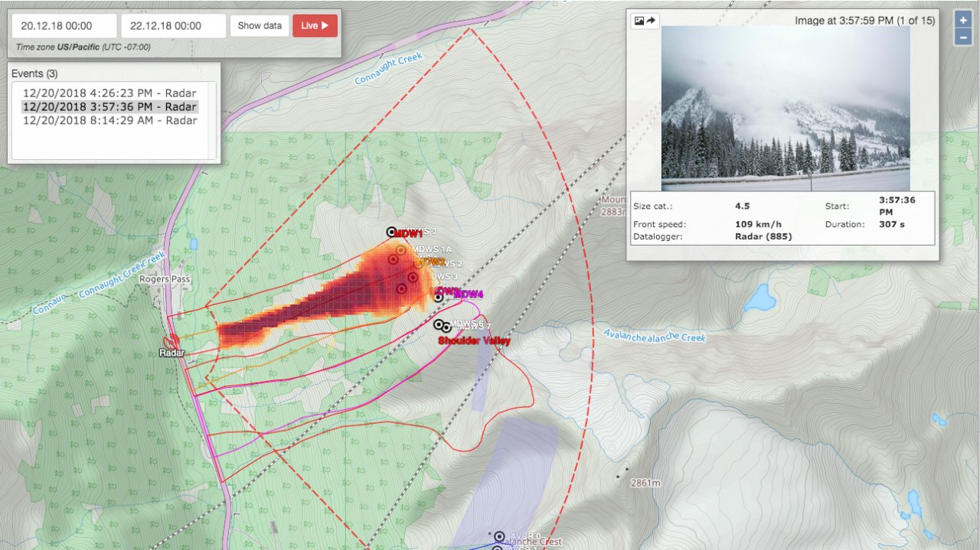Viewport: 980px width, 550px height.
Task: Choose the 8:14:29 AM radar event
Action: (x=109, y=120)
